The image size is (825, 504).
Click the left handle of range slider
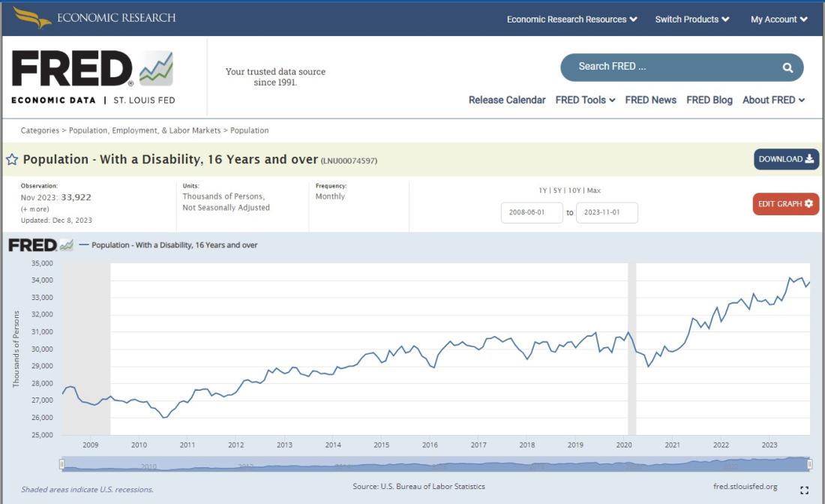pos(61,464)
